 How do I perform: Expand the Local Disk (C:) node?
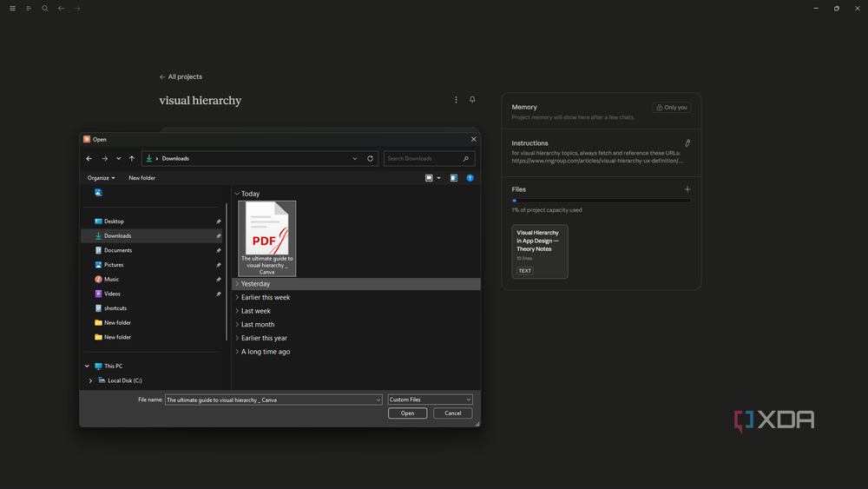[90, 380]
